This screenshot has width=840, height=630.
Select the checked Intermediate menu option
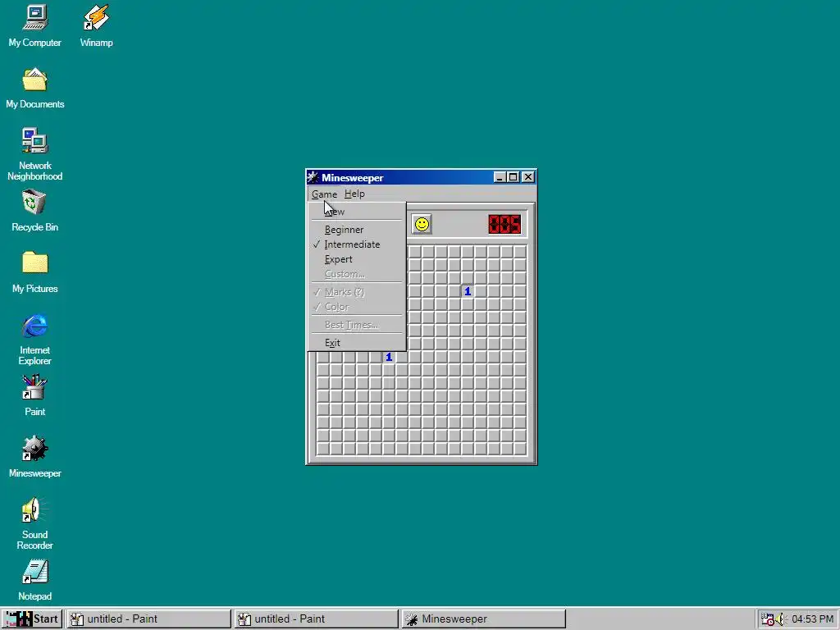point(358,244)
